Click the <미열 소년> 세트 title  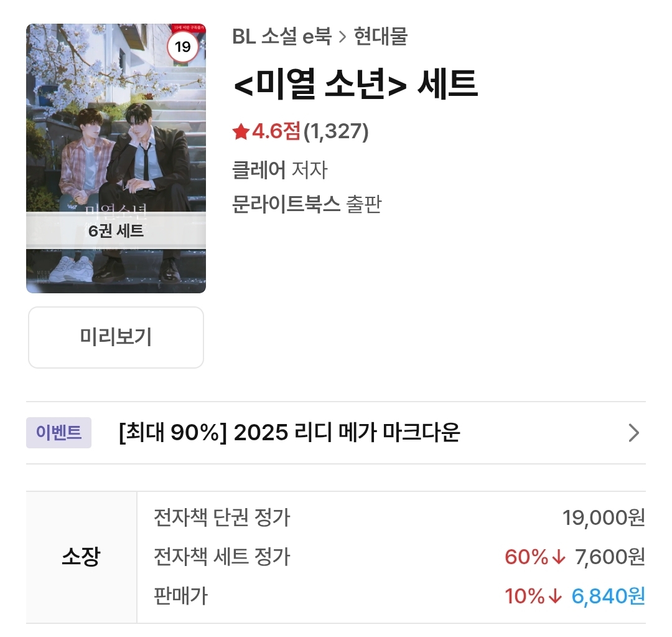click(355, 85)
